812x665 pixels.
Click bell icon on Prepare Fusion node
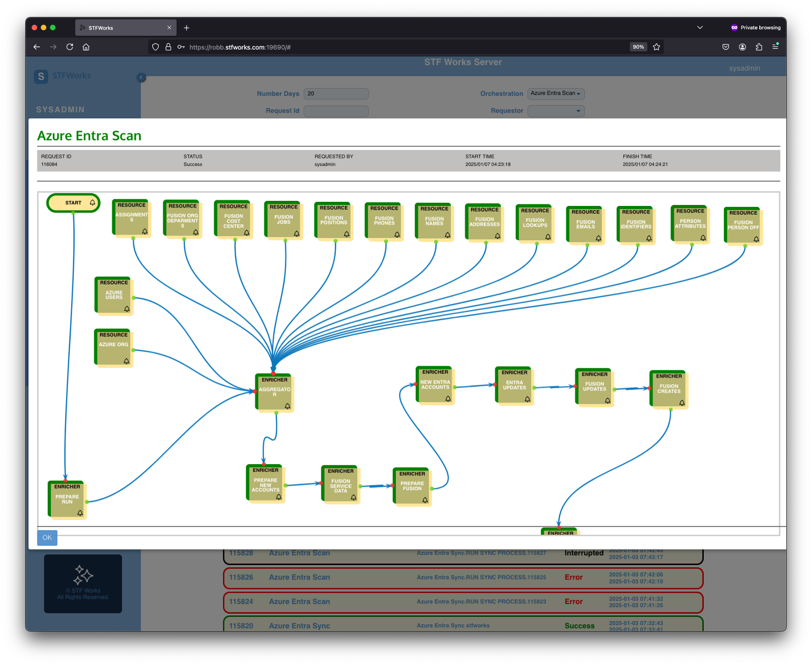(425, 501)
